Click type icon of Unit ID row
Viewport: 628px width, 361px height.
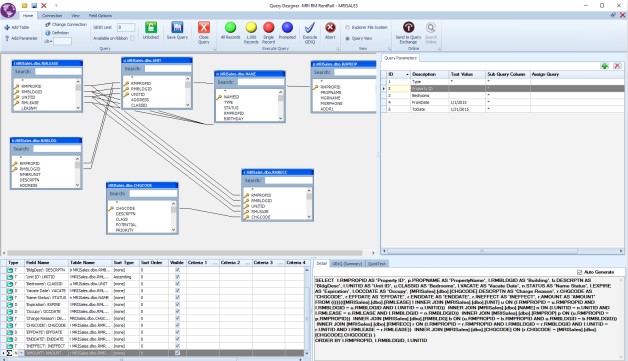pyautogui.click(x=10, y=277)
